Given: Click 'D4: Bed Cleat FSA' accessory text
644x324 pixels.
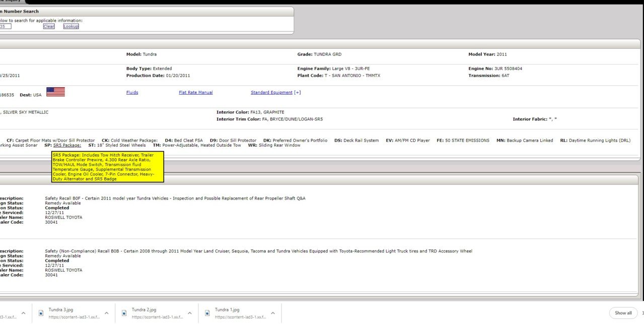Looking at the screenshot, I should tap(184, 141).
